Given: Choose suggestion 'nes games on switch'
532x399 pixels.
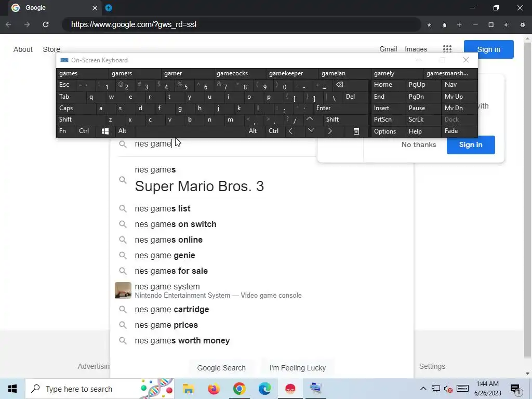Looking at the screenshot, I should click(x=176, y=224).
